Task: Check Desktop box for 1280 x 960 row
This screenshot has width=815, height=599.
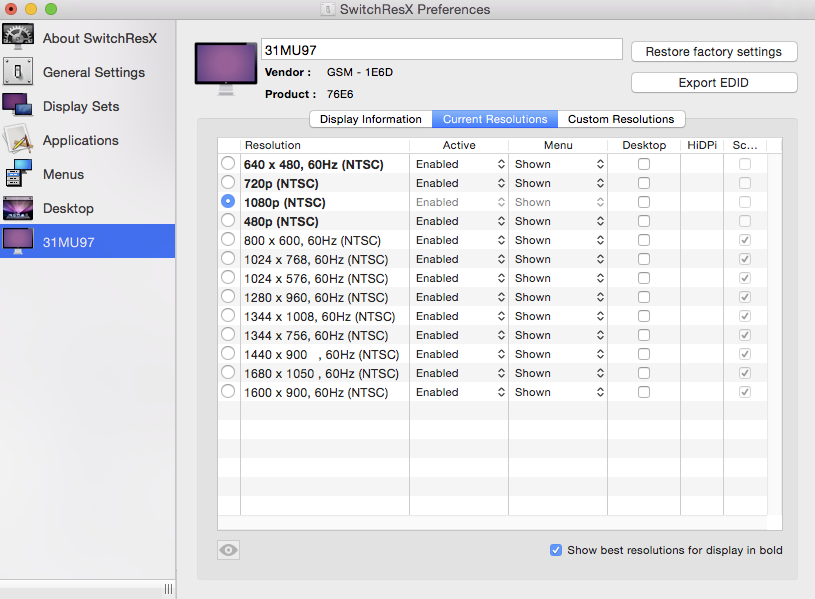Action: 644,297
